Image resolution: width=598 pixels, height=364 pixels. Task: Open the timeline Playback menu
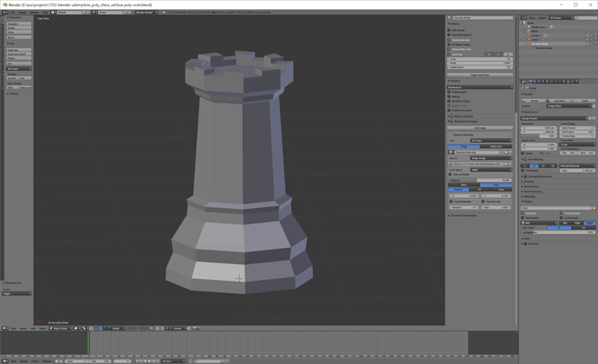coord(48,361)
